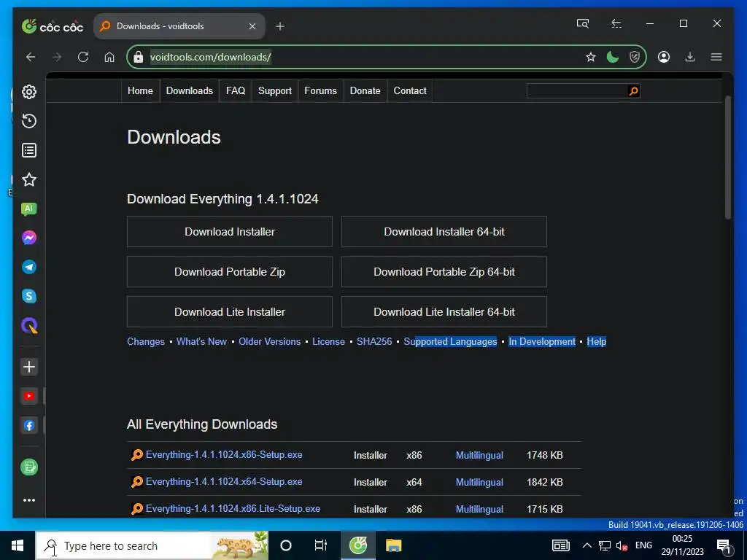Viewport: 747px width, 560px height.
Task: Open File Explorer from taskbar
Action: coord(393,545)
